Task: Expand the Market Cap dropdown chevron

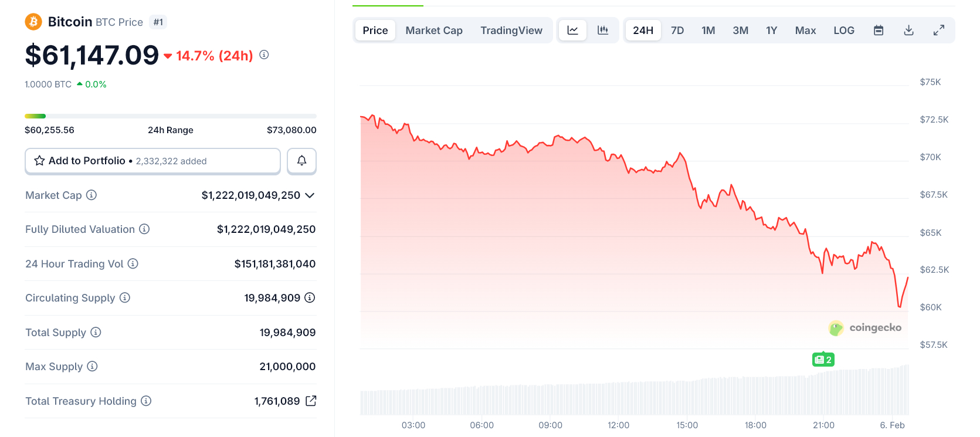Action: tap(310, 195)
